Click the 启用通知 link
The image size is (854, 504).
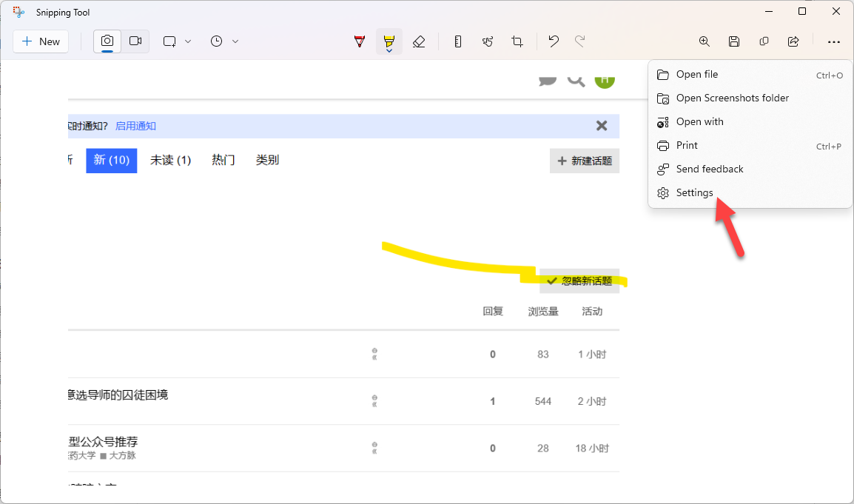pos(135,126)
